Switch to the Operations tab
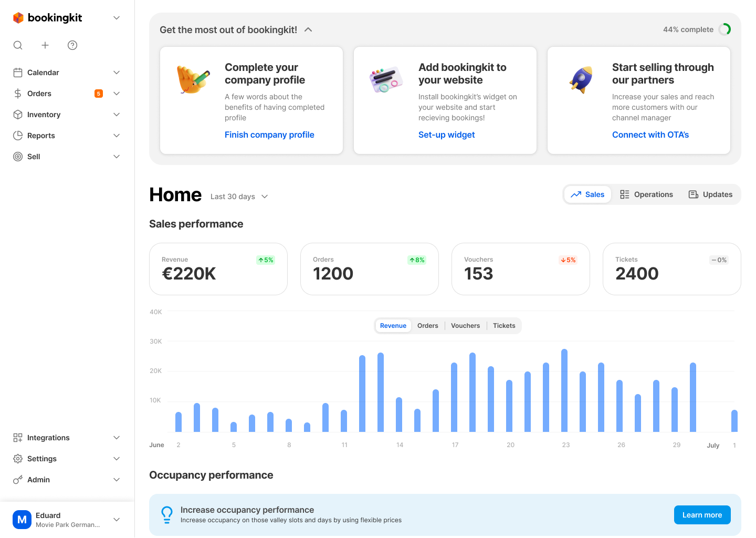This screenshot has height=538, width=756. [646, 194]
